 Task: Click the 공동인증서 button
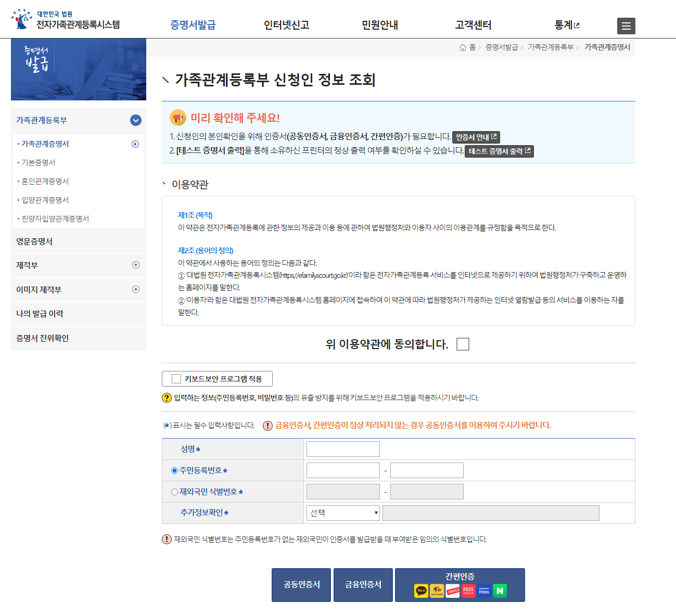tap(301, 585)
